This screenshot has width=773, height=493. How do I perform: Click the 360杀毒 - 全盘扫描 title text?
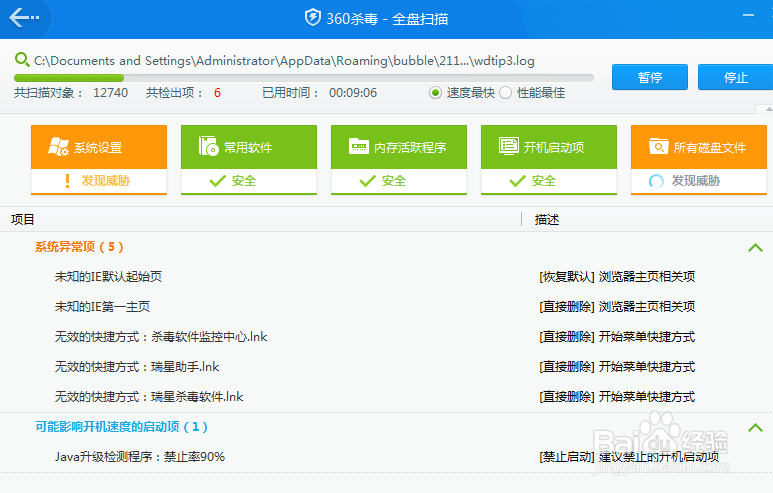(x=387, y=19)
